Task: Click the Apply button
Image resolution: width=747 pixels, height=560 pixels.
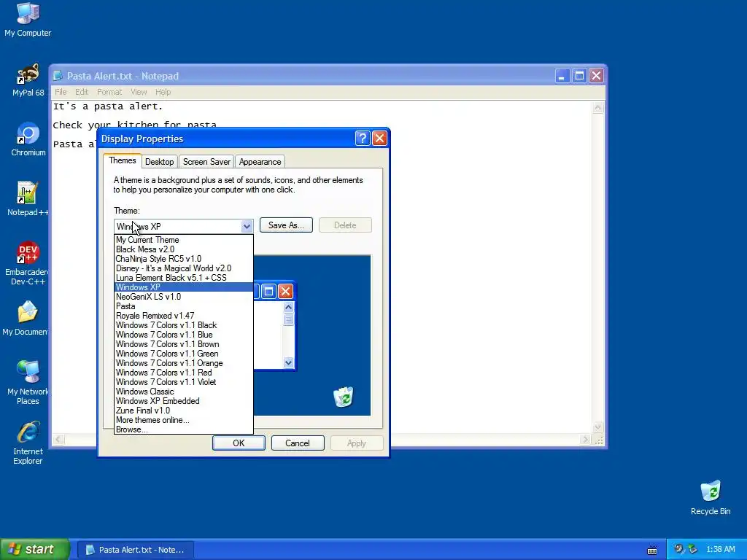Action: click(x=356, y=443)
